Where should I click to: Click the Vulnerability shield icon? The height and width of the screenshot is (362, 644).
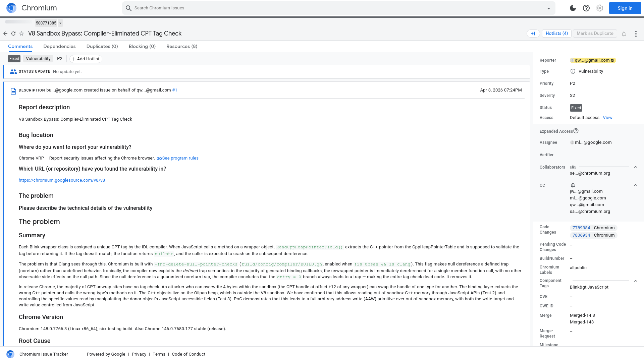(x=573, y=71)
